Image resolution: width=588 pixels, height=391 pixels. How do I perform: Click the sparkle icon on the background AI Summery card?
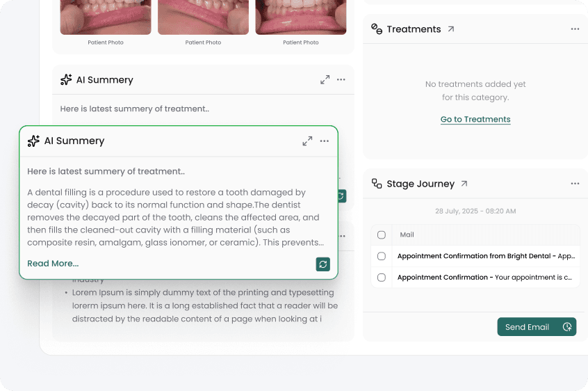click(66, 80)
